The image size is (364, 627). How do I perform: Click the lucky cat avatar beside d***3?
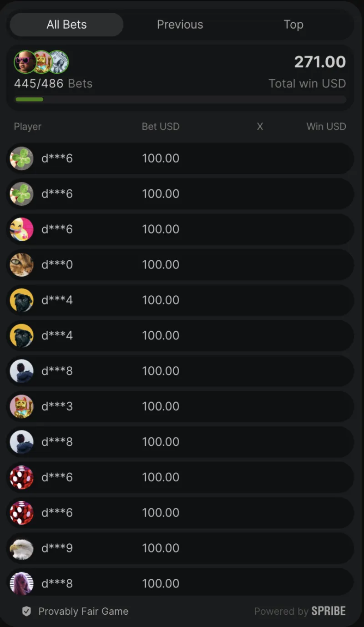point(21,406)
